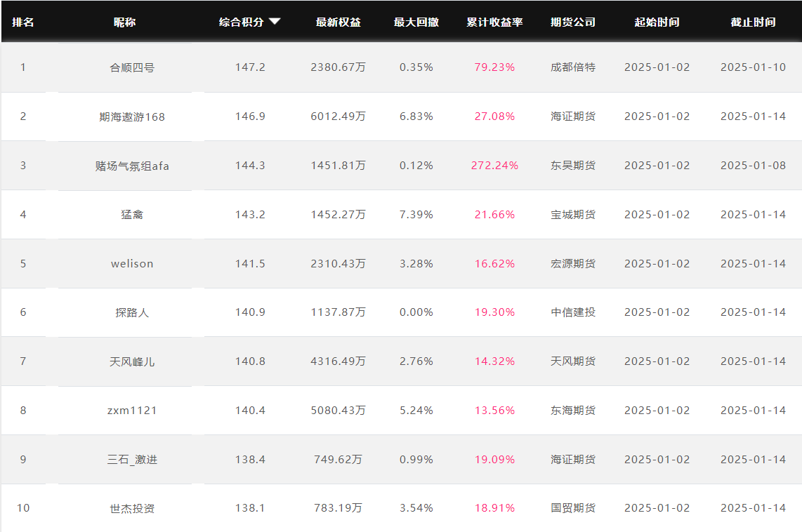The width and height of the screenshot is (802, 532).
Task: Click the 最大回撤 column header
Action: 416,22
